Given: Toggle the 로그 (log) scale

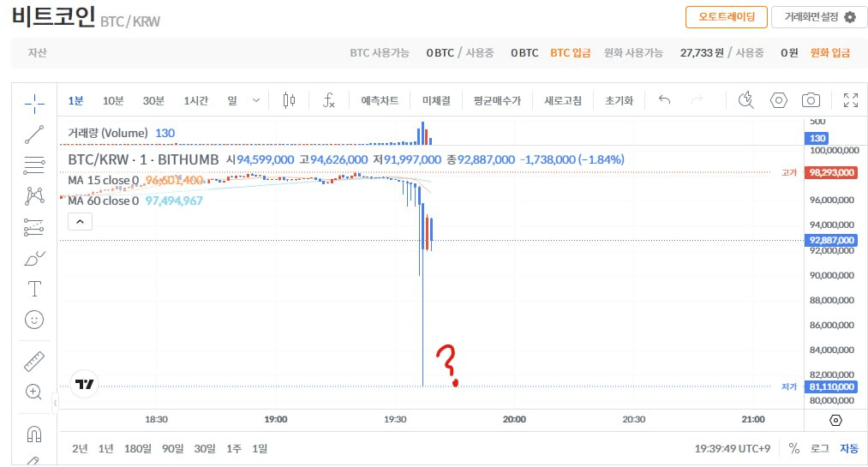Looking at the screenshot, I should (819, 448).
